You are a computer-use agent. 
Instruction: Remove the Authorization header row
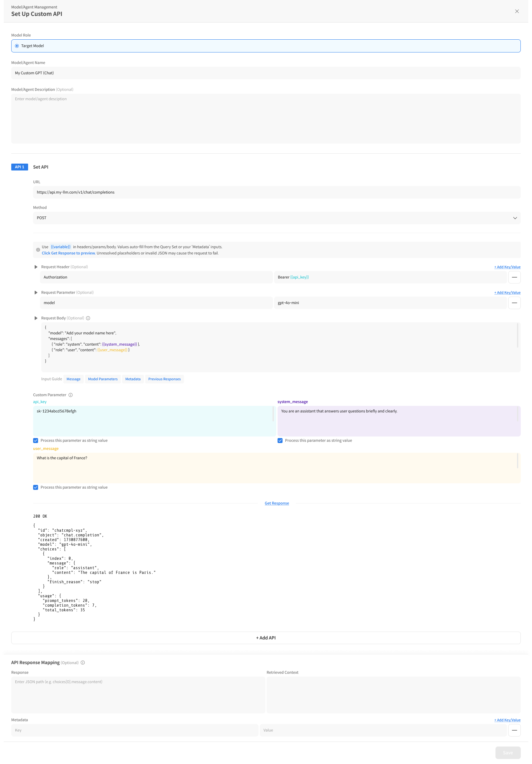click(x=514, y=277)
